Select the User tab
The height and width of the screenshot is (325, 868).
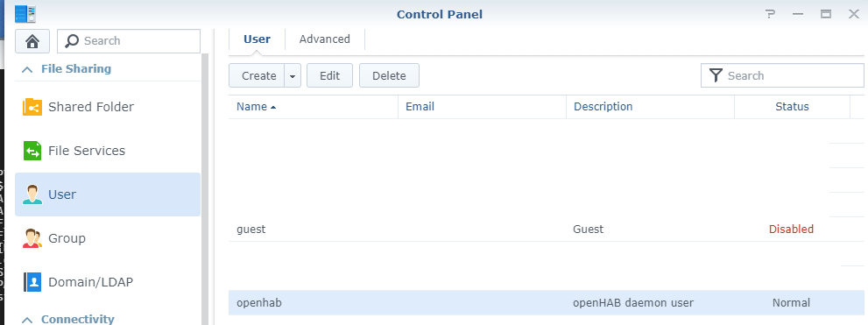(x=257, y=39)
